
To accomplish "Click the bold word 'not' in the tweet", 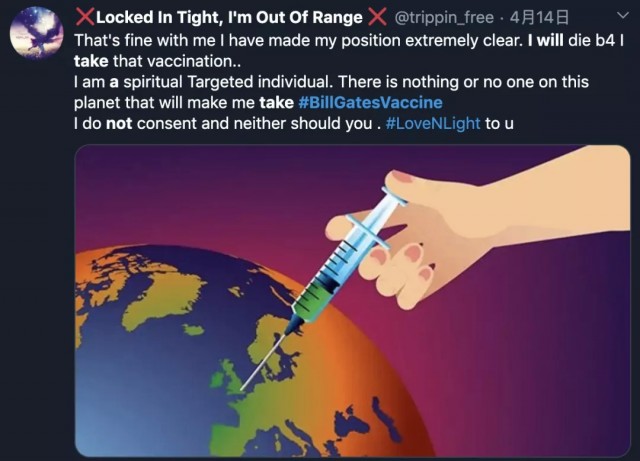I will tap(119, 123).
